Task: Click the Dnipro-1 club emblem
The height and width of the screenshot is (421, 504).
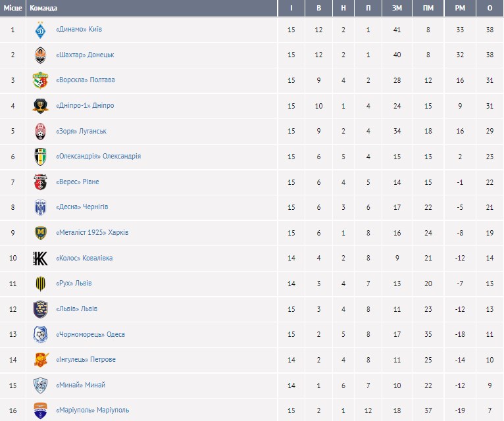Action: pos(41,106)
